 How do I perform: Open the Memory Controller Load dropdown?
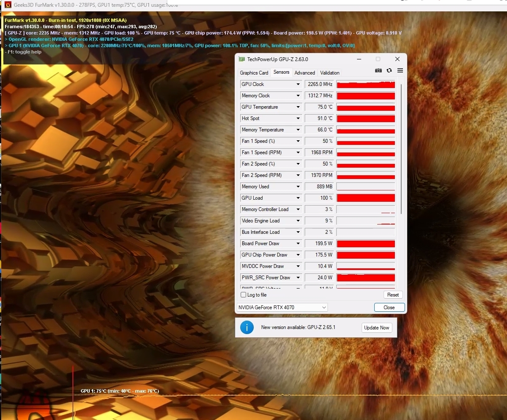pyautogui.click(x=298, y=209)
